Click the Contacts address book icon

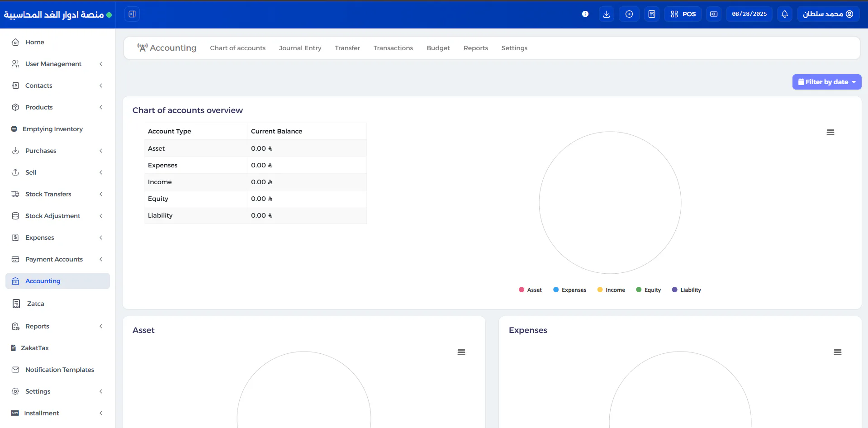(15, 86)
